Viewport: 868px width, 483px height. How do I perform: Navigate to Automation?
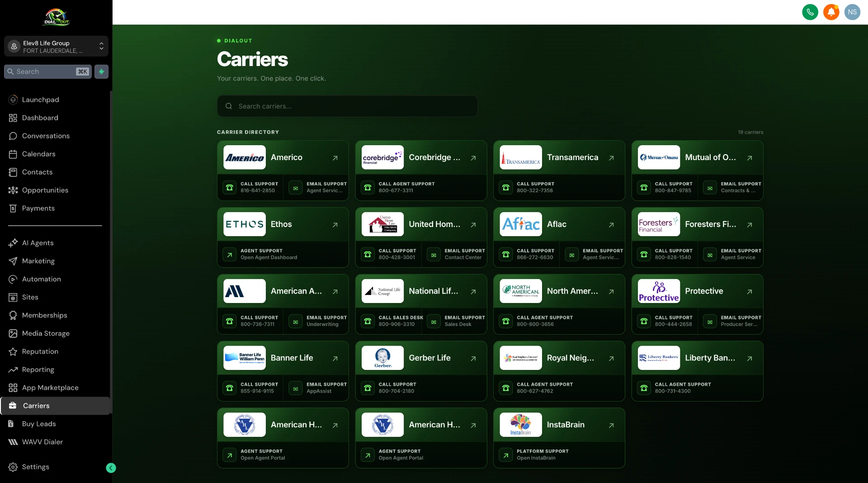coord(55,279)
